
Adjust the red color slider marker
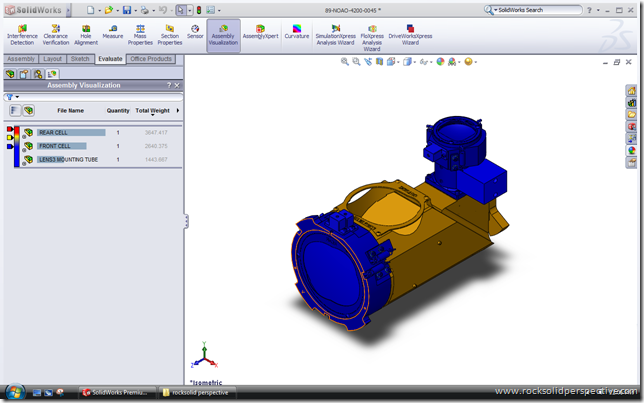coord(10,129)
